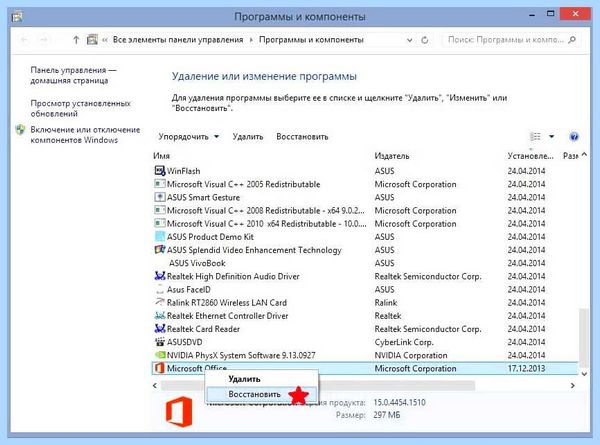Click the 297 МБ size value

pyautogui.click(x=386, y=415)
